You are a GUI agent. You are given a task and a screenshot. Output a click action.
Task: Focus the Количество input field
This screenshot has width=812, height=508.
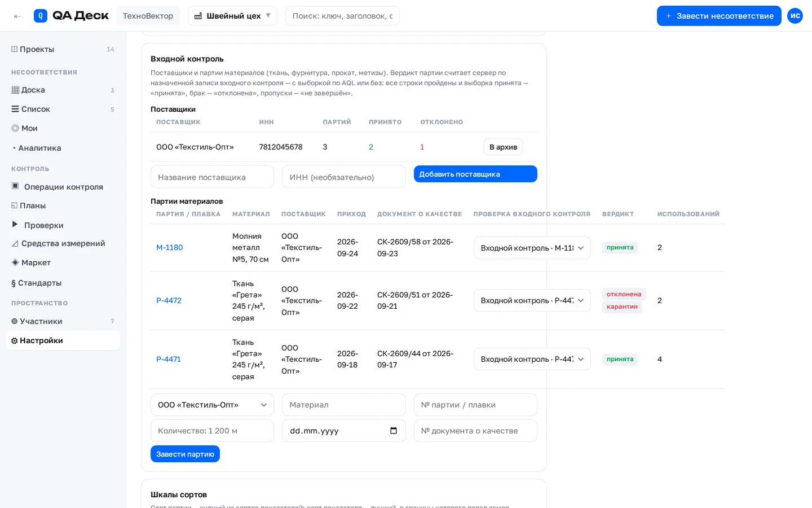212,431
